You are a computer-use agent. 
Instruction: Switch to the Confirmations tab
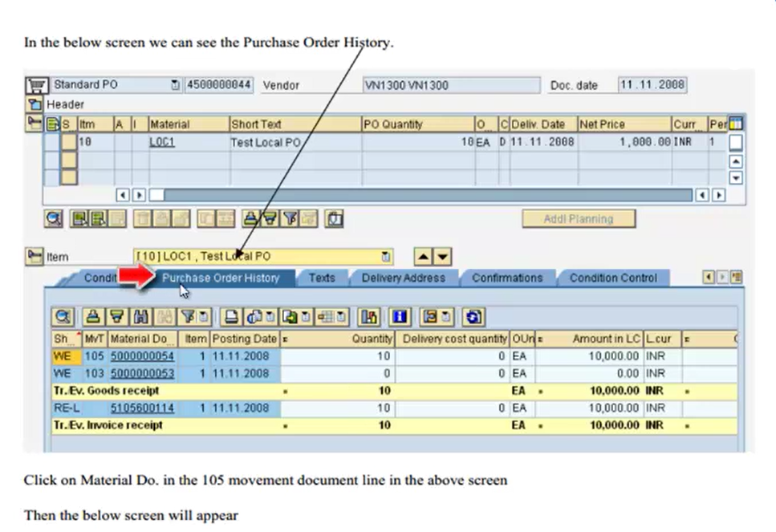(x=507, y=278)
